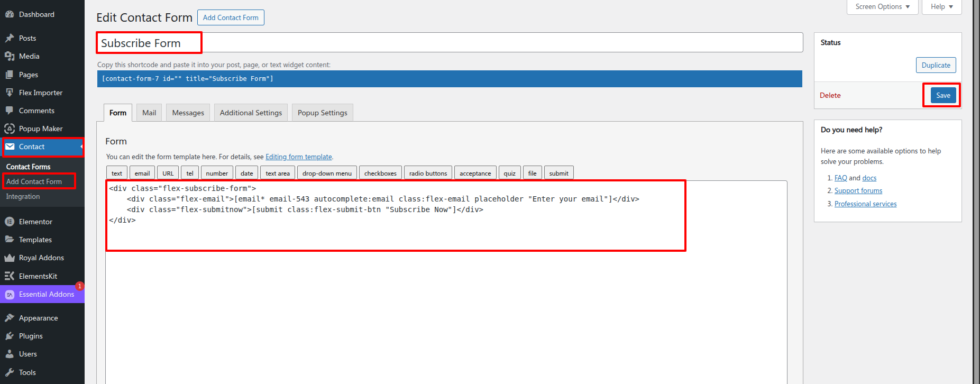
Task: Click the Posts pin icon
Action: click(10, 38)
